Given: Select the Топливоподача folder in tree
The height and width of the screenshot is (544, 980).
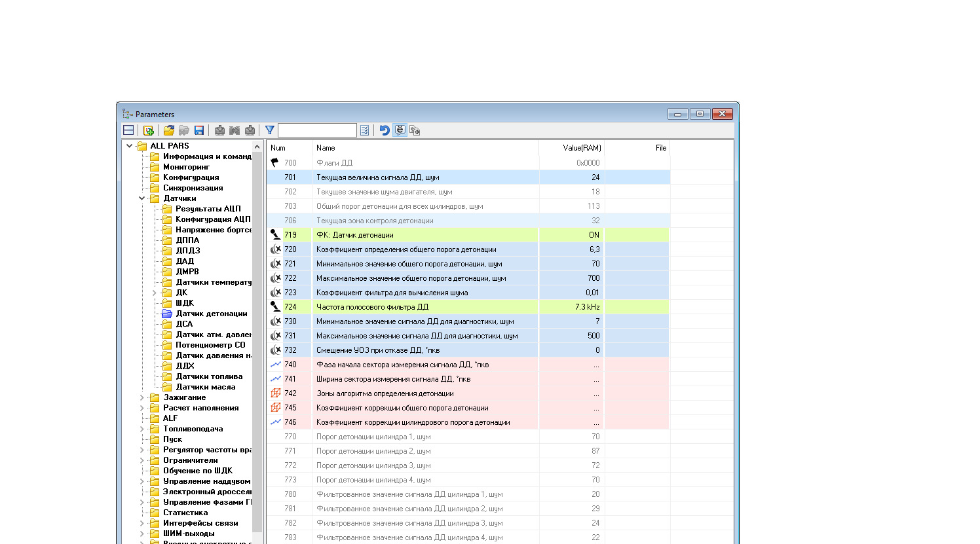Looking at the screenshot, I should pos(193,429).
